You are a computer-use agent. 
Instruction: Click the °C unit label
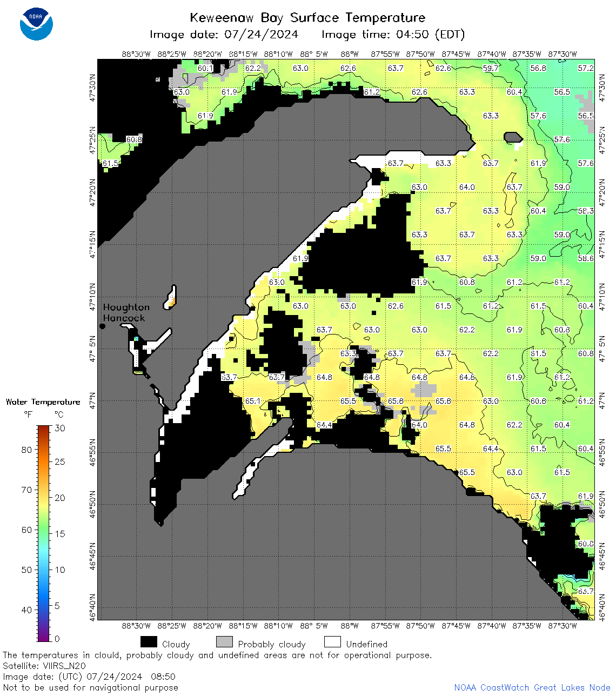coord(59,414)
